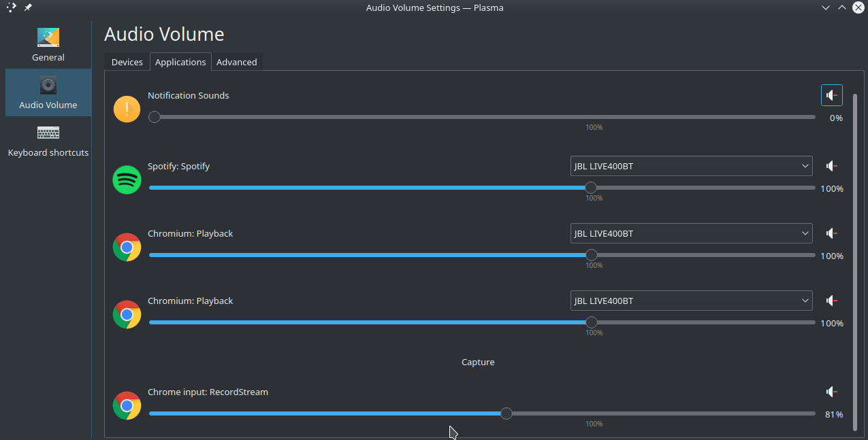868x440 pixels.
Task: Open the Audio Volume settings section
Action: click(48, 92)
